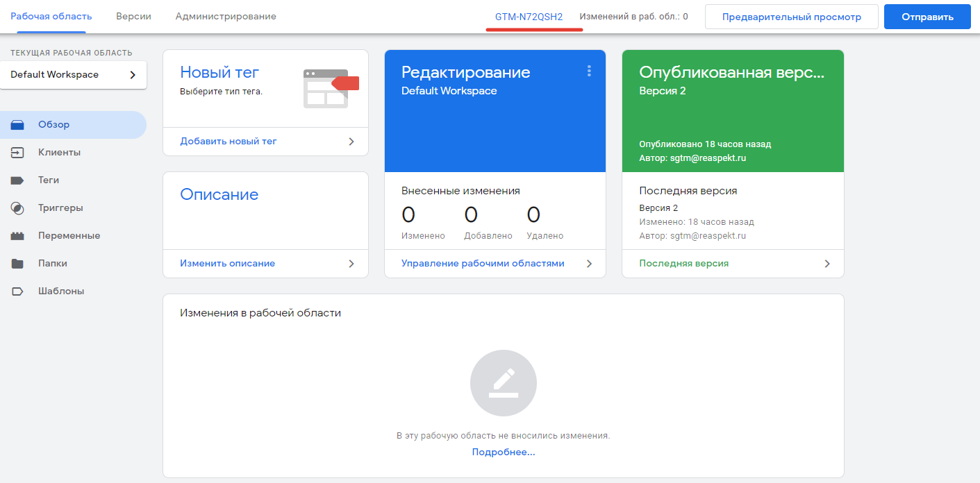
Task: Select the Triggers (Триггеры) circle icon
Action: click(x=17, y=208)
